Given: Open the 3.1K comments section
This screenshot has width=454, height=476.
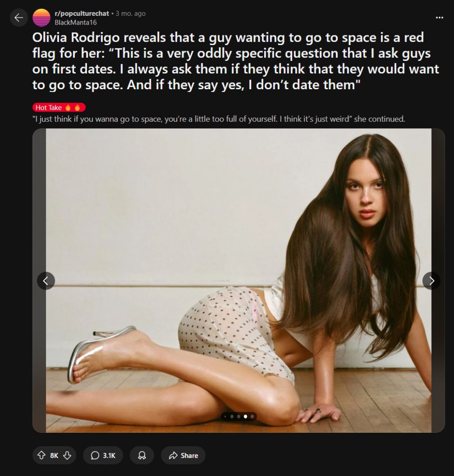Looking at the screenshot, I should (103, 455).
